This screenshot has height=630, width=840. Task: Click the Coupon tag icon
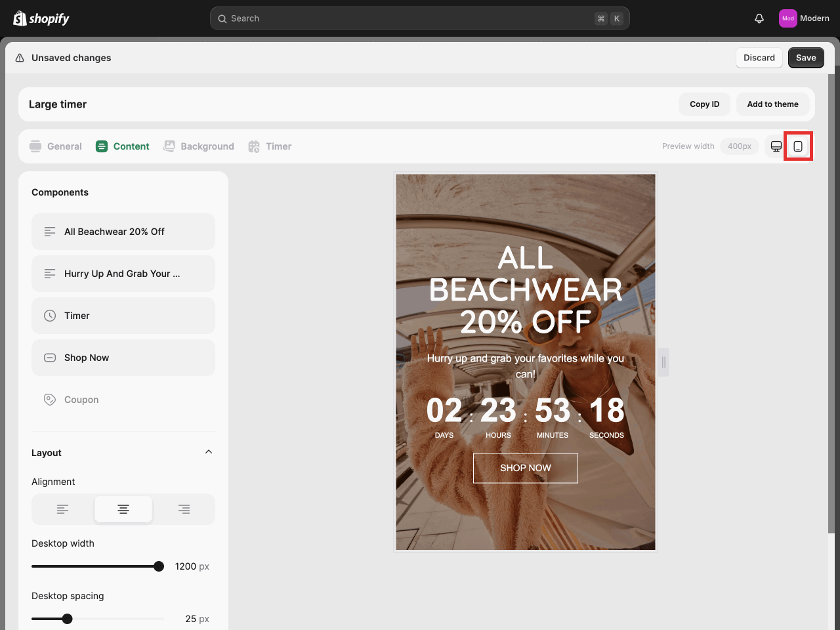pos(50,400)
